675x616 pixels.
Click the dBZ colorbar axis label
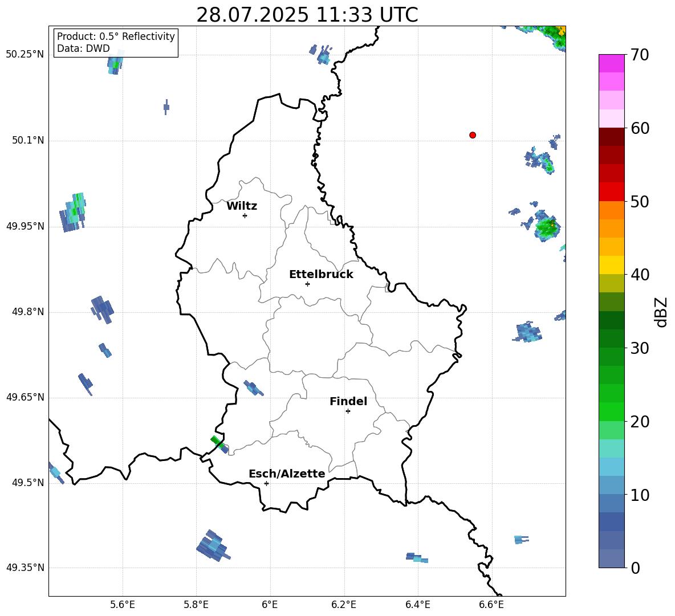point(662,312)
